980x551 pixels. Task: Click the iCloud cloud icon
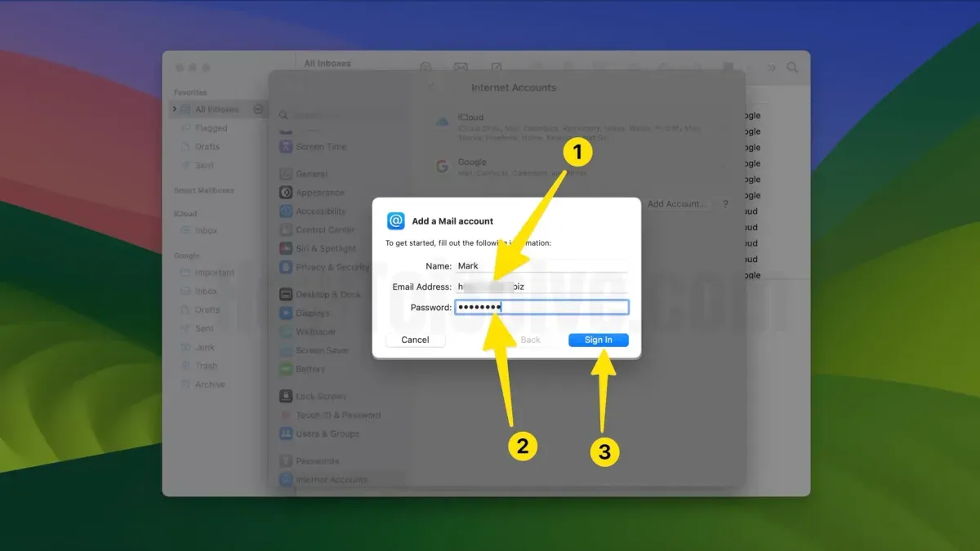click(x=442, y=122)
